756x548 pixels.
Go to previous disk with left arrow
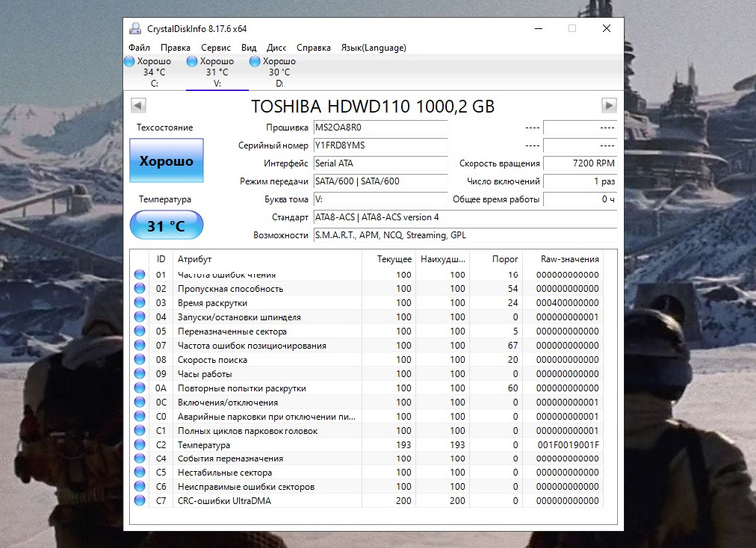pos(138,105)
